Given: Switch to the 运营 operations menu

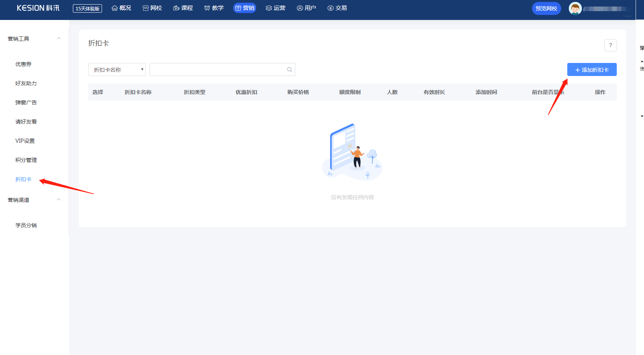Looking at the screenshot, I should click(x=275, y=8).
